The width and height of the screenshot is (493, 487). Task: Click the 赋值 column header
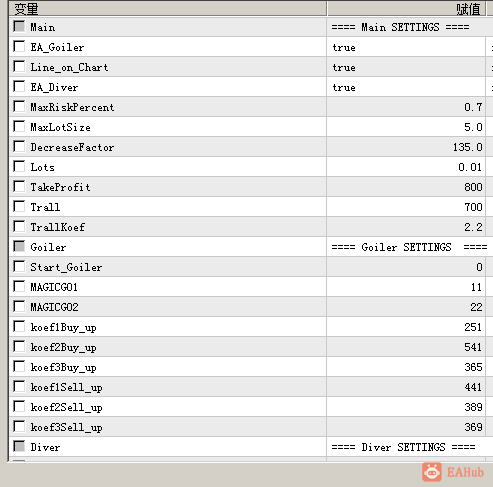(x=406, y=9)
